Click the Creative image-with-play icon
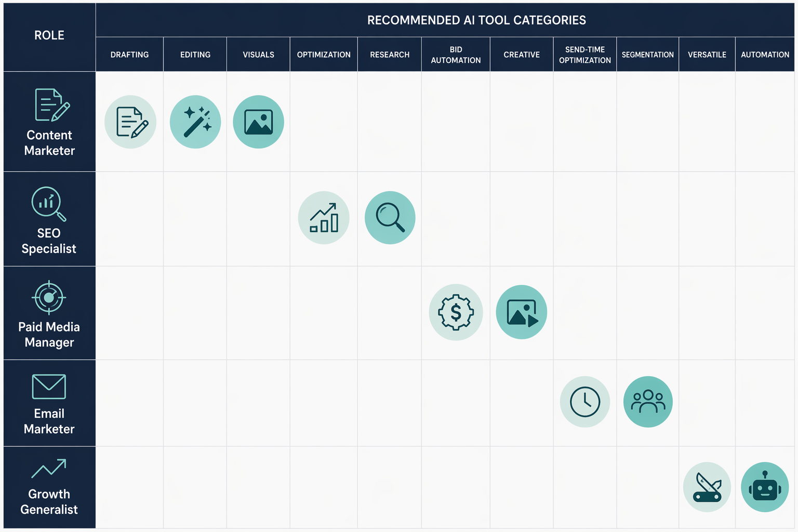The image size is (798, 532). coord(522,312)
